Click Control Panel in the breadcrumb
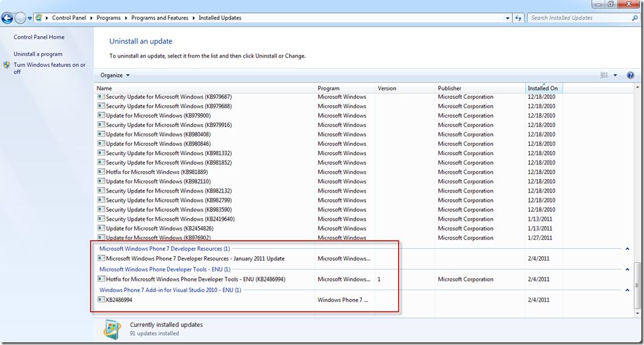644x345 pixels. pyautogui.click(x=69, y=17)
